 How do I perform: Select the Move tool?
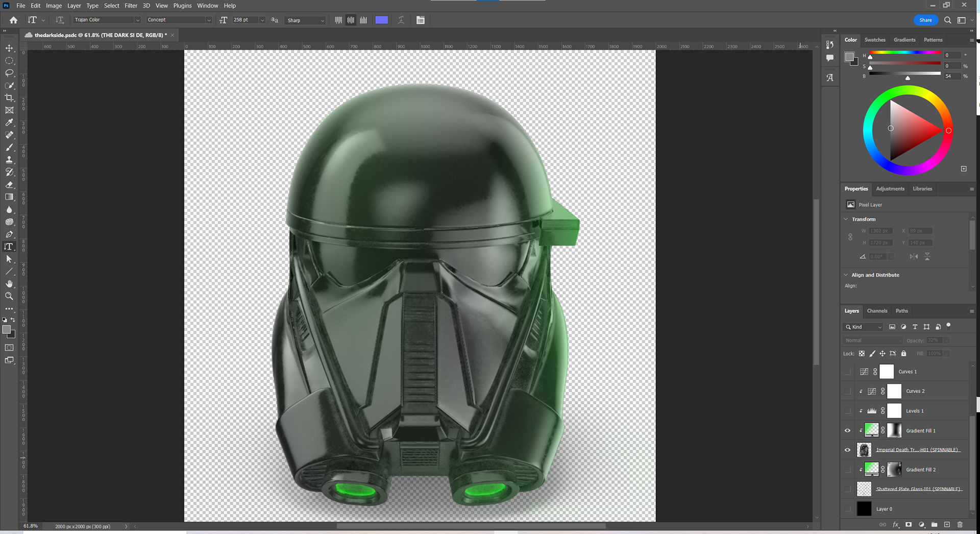click(x=9, y=48)
